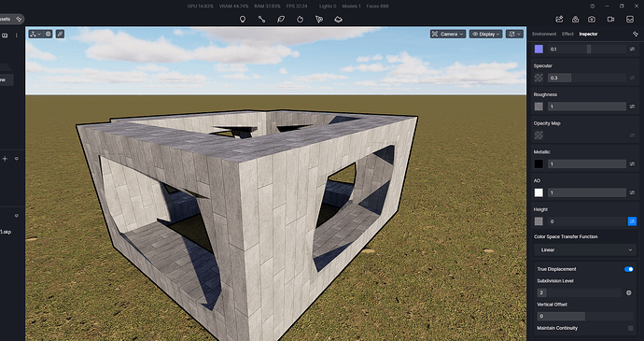Select the scatter brush tool
Image resolution: width=644 pixels, height=341 pixels.
coord(319,19)
